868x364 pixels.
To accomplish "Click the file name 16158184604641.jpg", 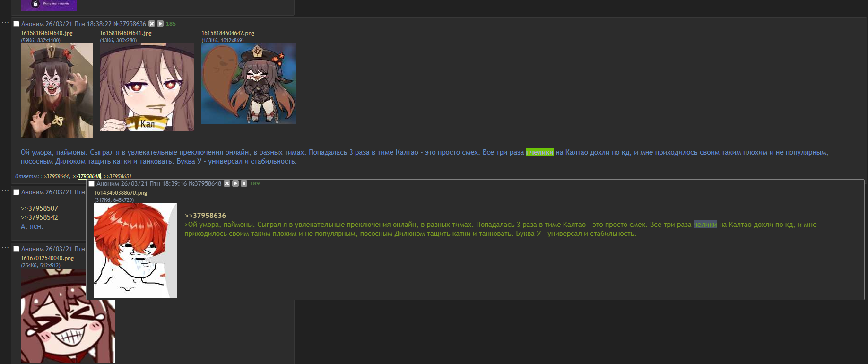I will pyautogui.click(x=126, y=33).
